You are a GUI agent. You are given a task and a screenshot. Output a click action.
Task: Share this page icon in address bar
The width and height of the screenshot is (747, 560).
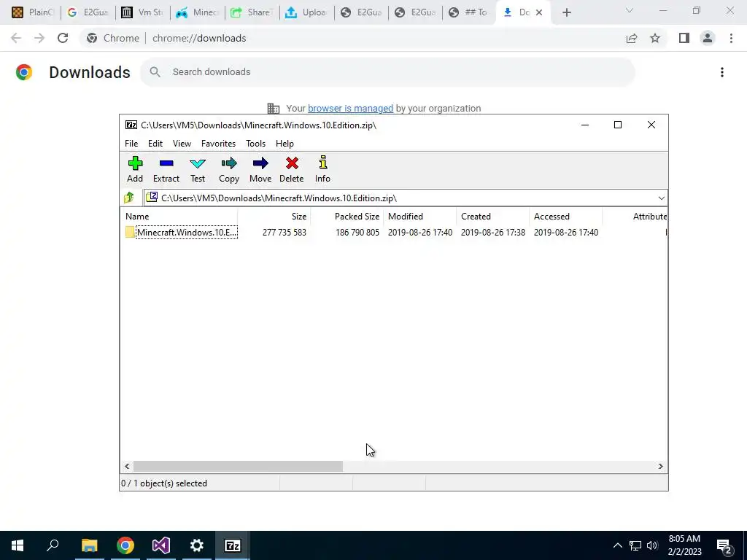tap(632, 38)
